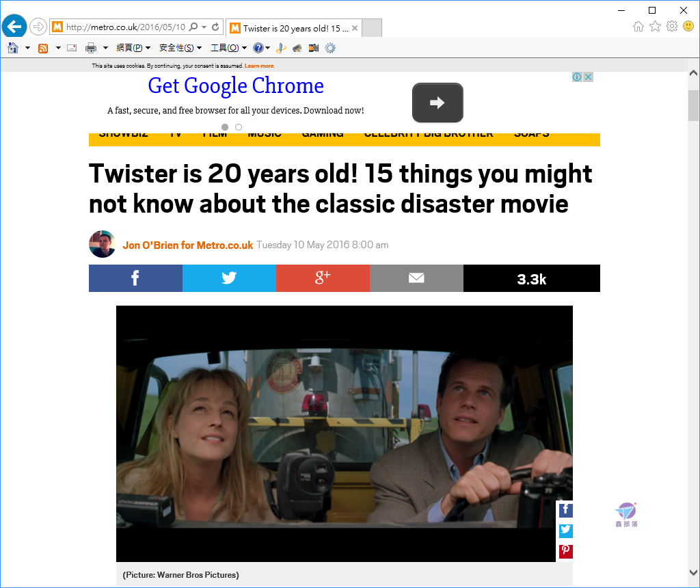Share article on Facebook bar button
Image resolution: width=700 pixels, height=588 pixels.
coord(135,278)
